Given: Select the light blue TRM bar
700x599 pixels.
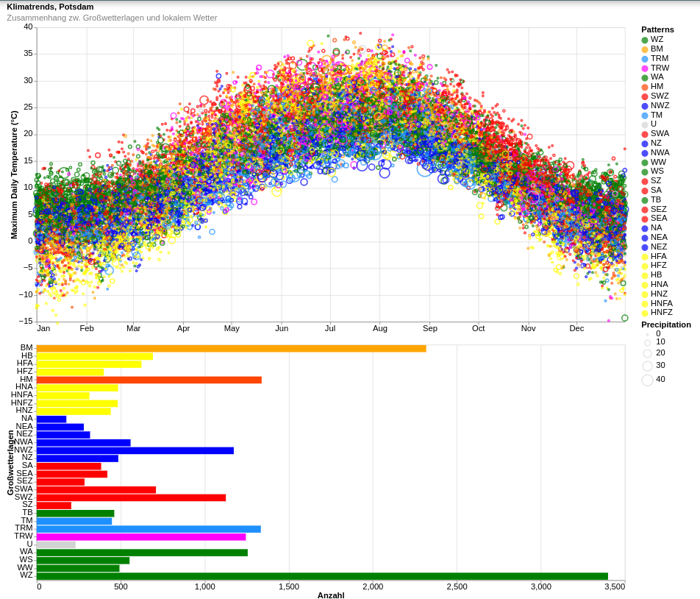Looking at the screenshot, I should coord(149,529).
